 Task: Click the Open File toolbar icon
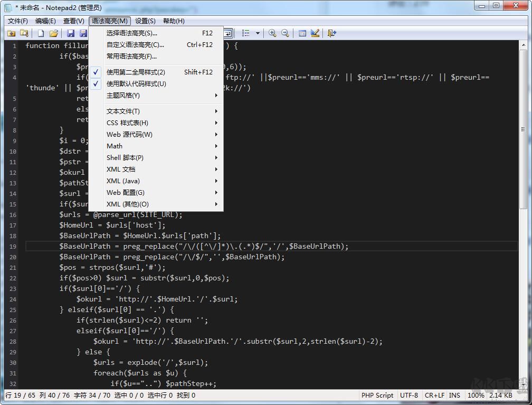click(x=55, y=33)
